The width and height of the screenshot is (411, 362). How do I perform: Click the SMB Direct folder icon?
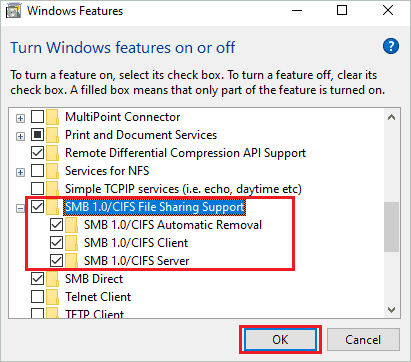click(53, 279)
